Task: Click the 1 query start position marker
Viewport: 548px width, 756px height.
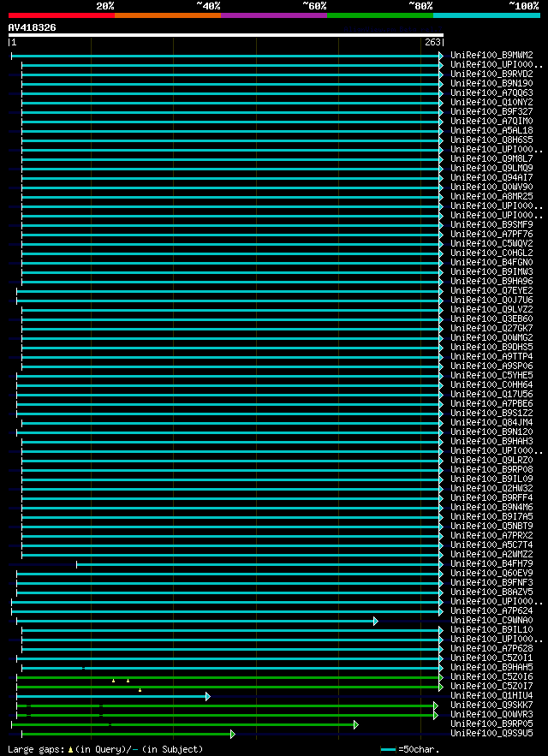Action: 13,43
